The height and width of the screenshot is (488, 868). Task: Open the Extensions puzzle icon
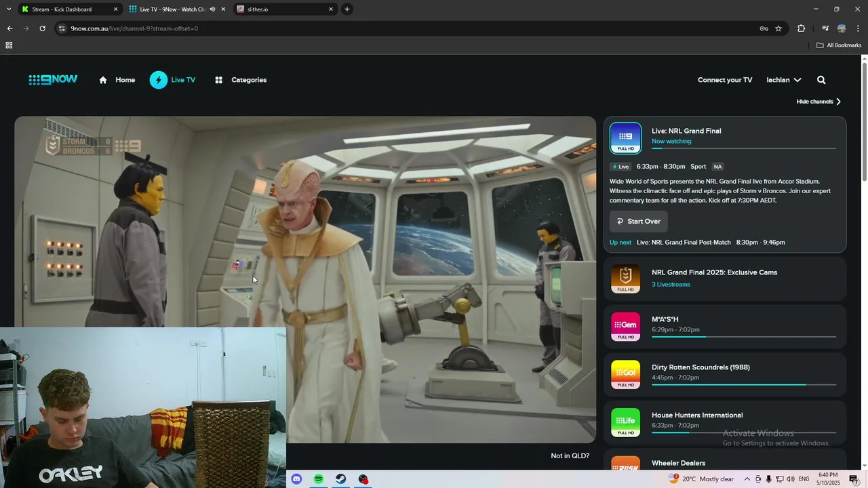(801, 28)
